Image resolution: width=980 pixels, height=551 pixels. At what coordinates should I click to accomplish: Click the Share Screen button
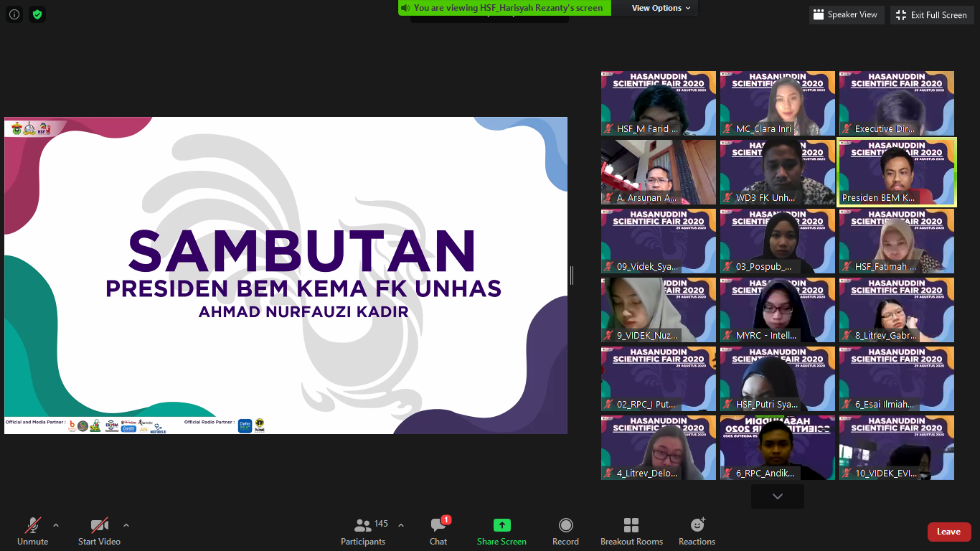pyautogui.click(x=501, y=532)
